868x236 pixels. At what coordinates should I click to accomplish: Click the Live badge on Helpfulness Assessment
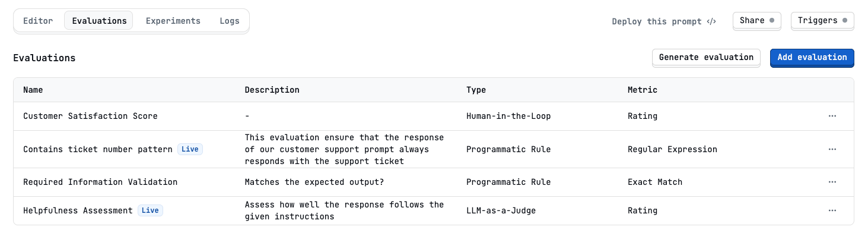[x=150, y=210]
